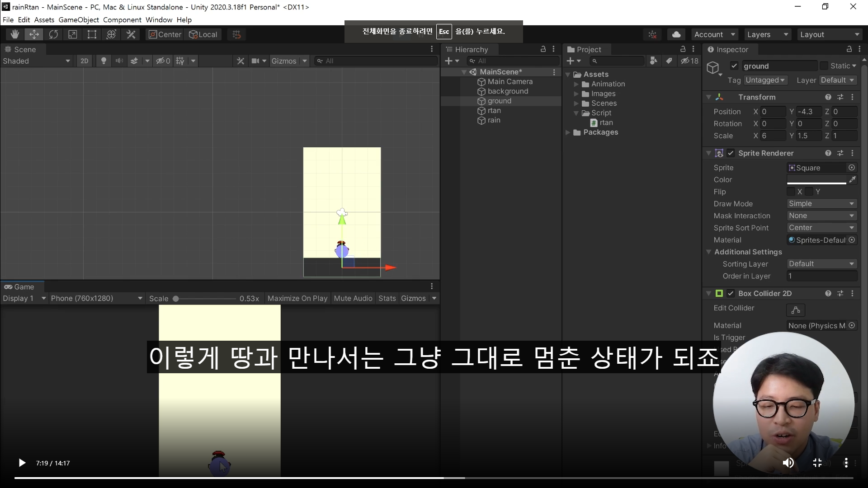This screenshot has height=488, width=868.
Task: Open the Component menu
Action: [x=122, y=20]
